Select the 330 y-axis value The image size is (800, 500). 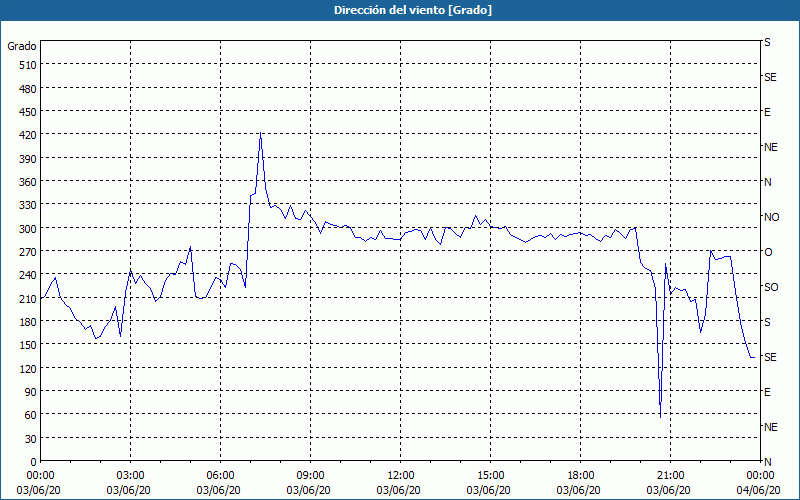pos(29,205)
